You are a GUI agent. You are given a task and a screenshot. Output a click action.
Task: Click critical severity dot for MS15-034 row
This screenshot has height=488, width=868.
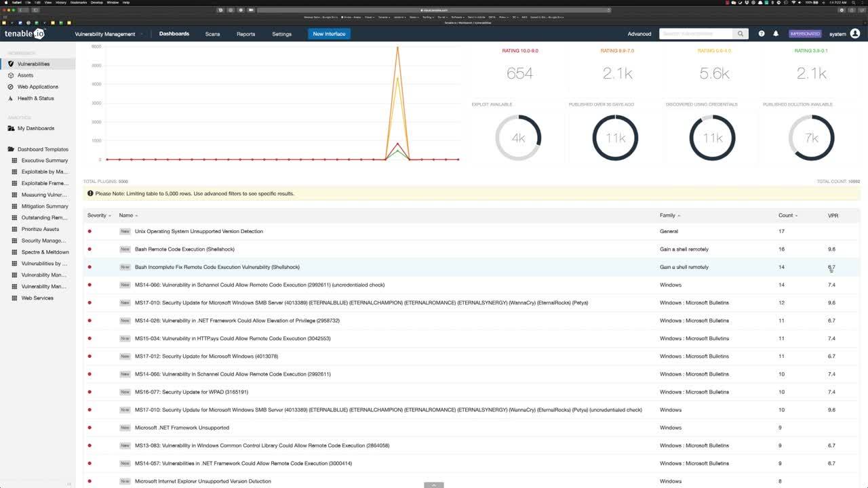pos(90,338)
